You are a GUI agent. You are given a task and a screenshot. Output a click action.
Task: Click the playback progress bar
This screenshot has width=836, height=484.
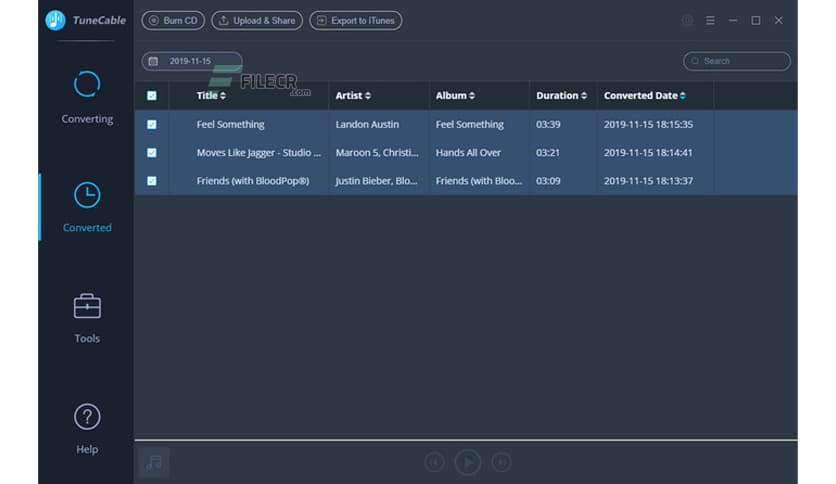(466, 440)
